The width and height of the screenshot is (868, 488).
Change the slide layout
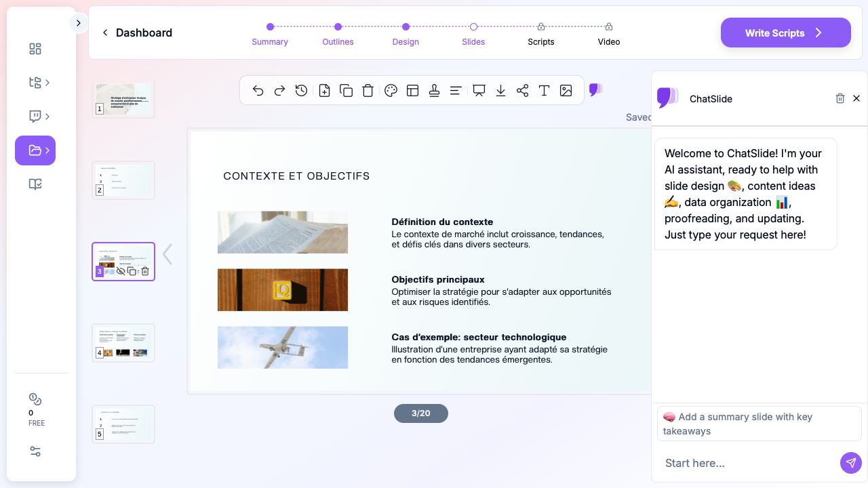412,90
